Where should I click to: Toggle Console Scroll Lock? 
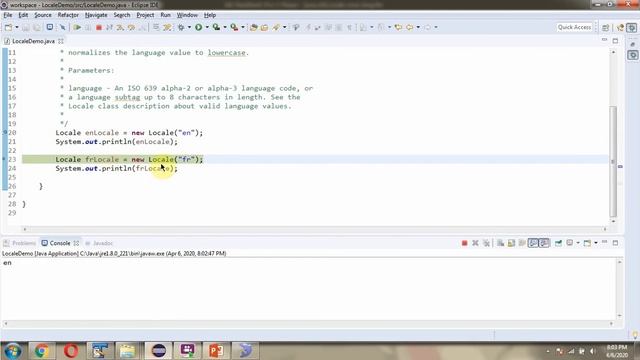point(511,243)
